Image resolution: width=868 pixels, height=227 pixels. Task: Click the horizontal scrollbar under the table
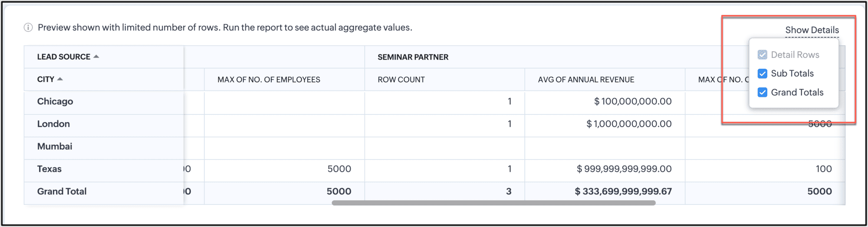493,203
